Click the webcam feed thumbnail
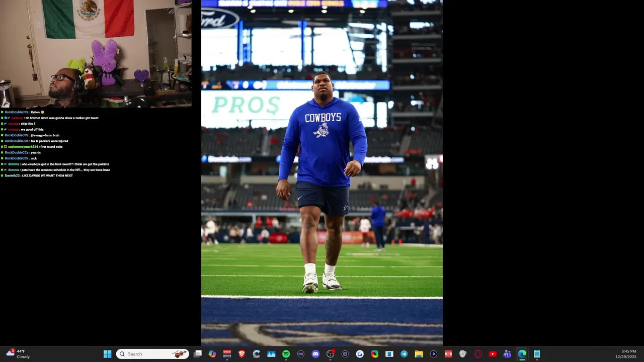644x362 pixels. (96, 53)
